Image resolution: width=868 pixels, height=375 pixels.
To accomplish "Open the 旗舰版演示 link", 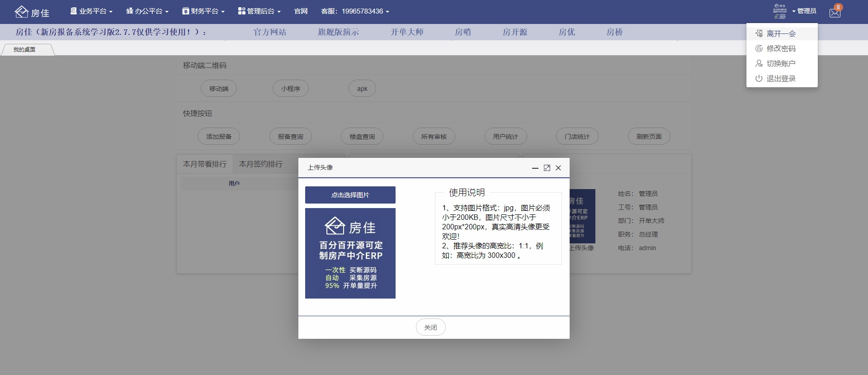I will [338, 32].
